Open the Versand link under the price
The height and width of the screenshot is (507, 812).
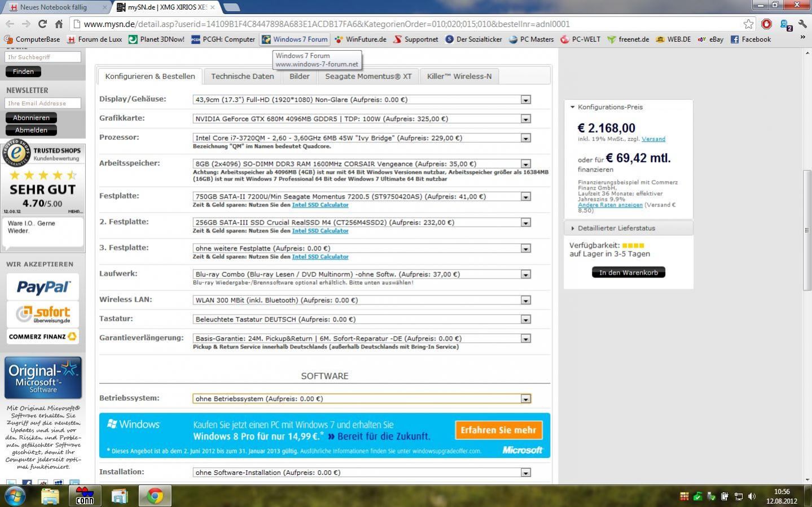tap(653, 139)
